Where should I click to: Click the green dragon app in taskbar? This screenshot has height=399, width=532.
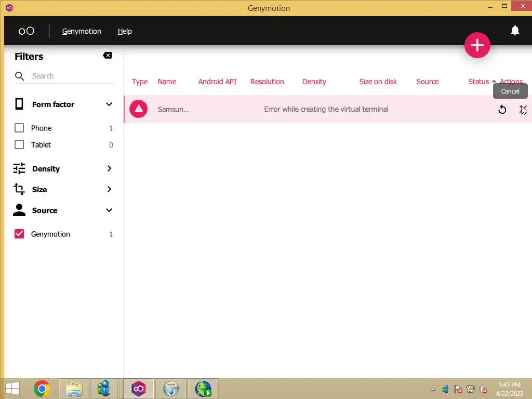(x=203, y=389)
